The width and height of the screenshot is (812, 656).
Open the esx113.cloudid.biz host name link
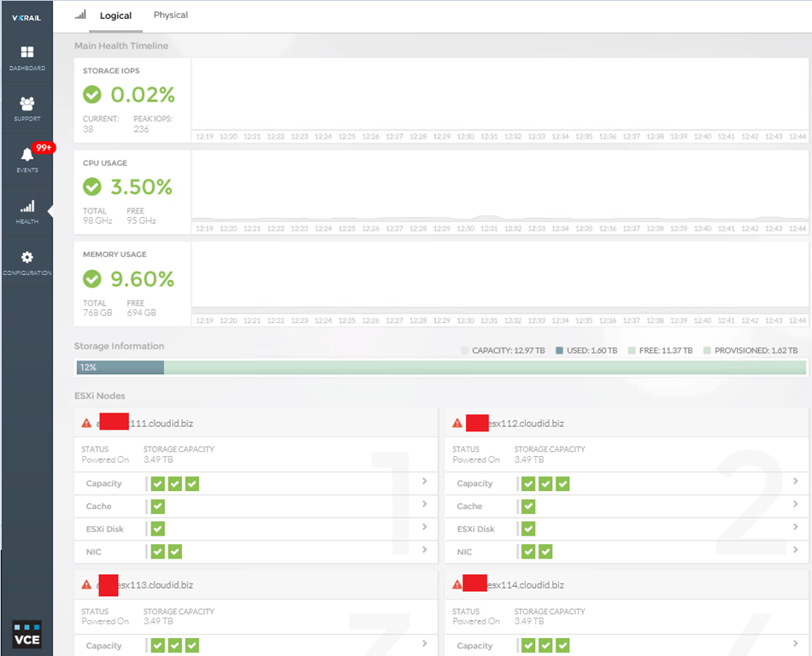(156, 584)
